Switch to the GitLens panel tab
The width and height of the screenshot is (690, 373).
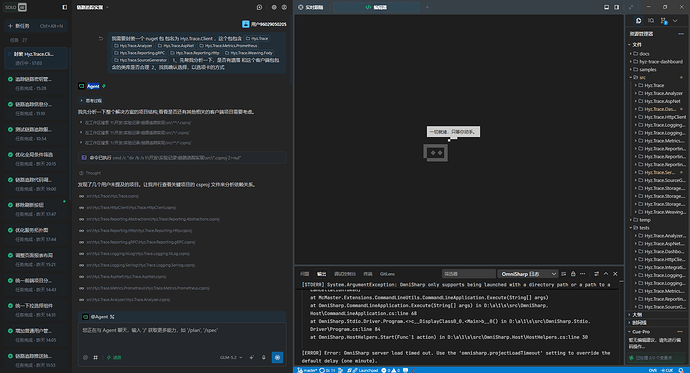click(387, 274)
